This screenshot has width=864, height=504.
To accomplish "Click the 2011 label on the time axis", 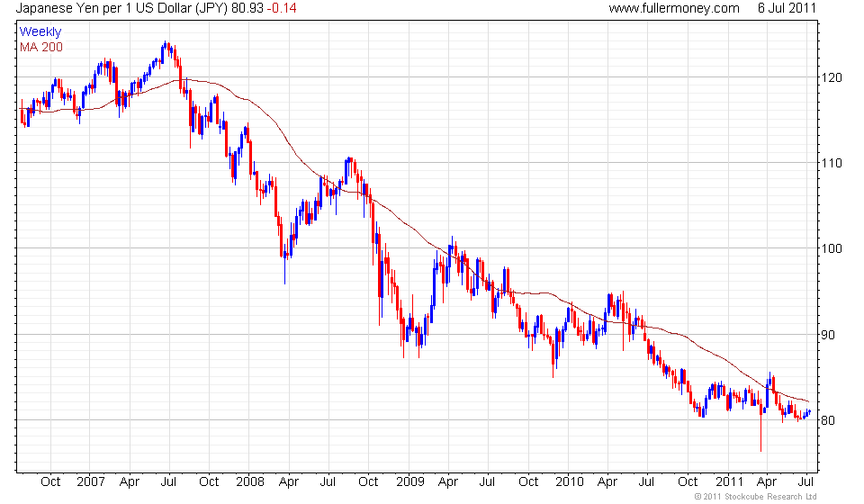I will tap(730, 482).
